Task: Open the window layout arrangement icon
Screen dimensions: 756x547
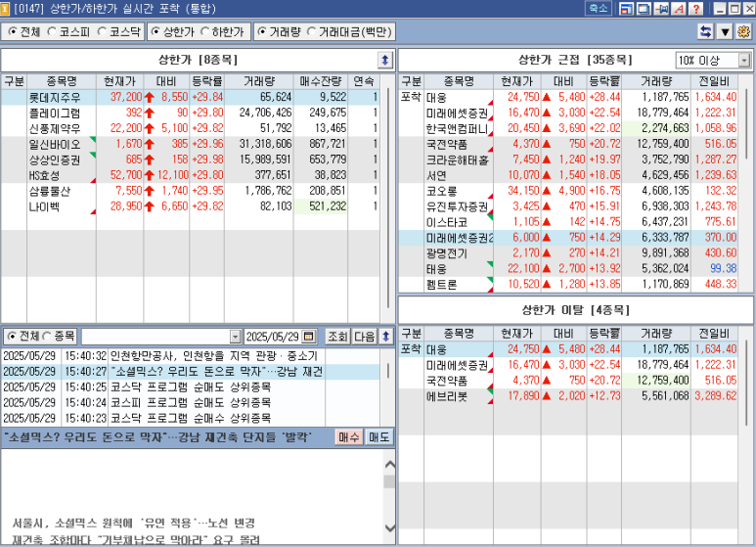Action: (626, 8)
